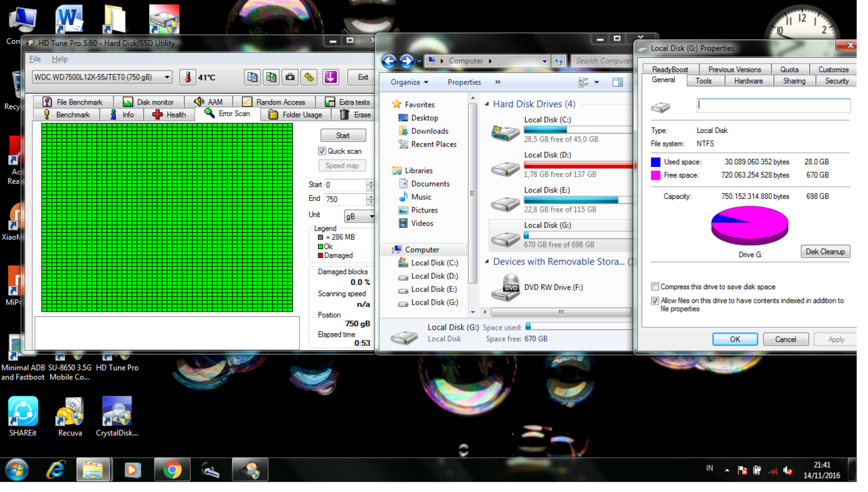Screen dimensions: 868x492
Task: Toggle Allow files to have contents indexed checkbox
Action: tap(655, 301)
